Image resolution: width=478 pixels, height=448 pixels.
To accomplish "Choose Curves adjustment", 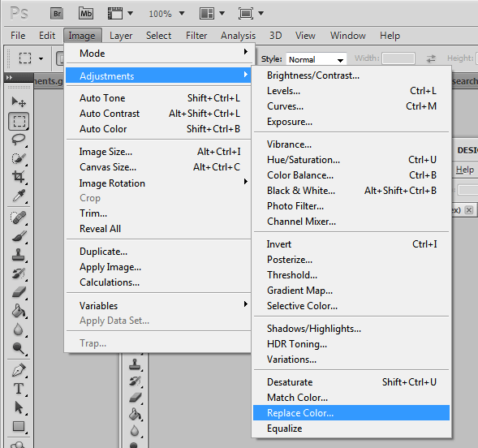I will (351, 106).
